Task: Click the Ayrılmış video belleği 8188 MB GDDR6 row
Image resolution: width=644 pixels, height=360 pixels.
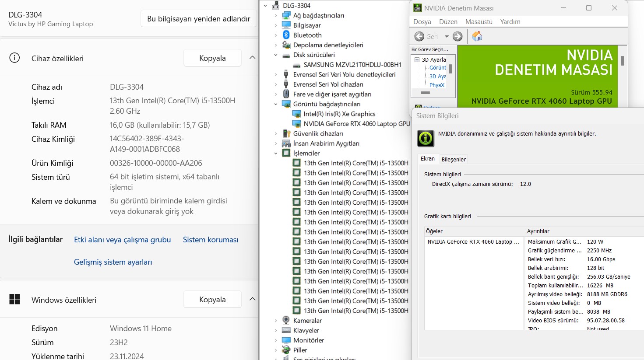Action: pyautogui.click(x=584, y=294)
